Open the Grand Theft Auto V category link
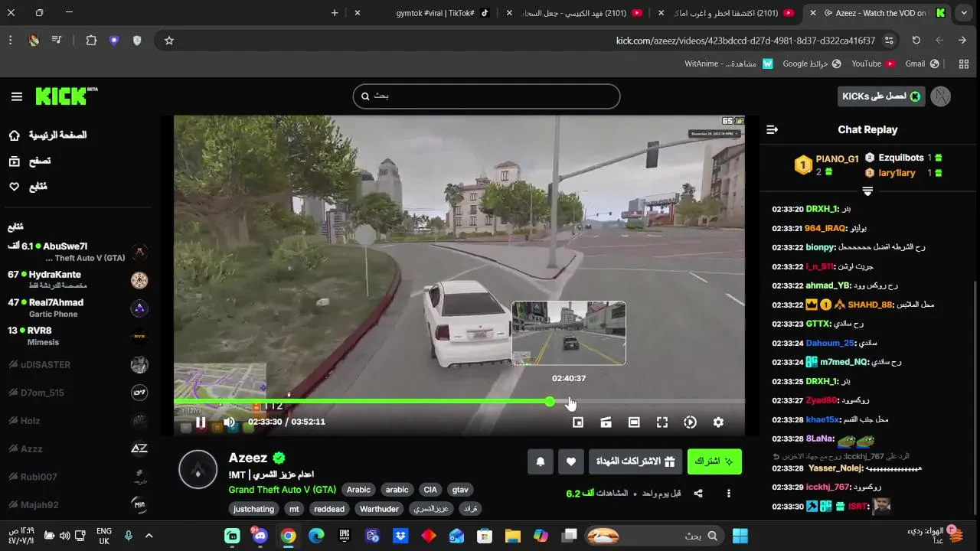The height and width of the screenshot is (551, 980). point(282,490)
